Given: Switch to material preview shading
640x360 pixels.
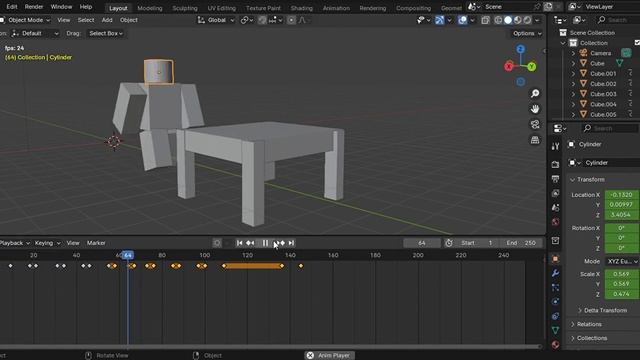Looking at the screenshot, I should [518, 20].
